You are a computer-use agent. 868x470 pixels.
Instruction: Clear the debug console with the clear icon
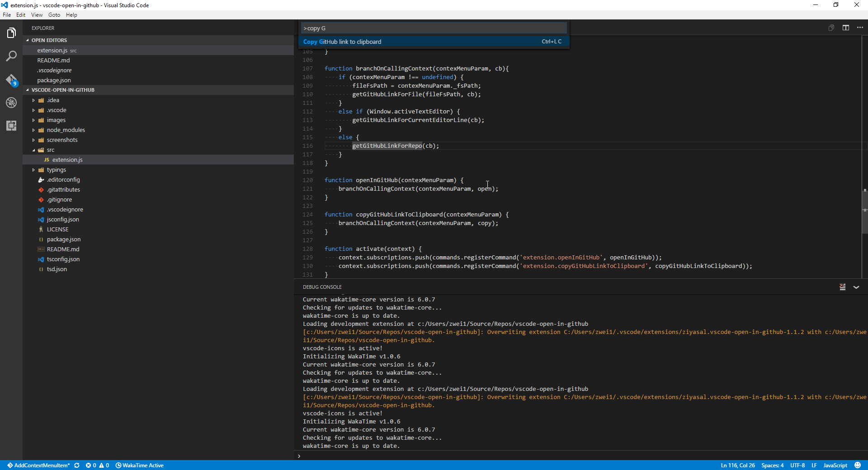[843, 287]
